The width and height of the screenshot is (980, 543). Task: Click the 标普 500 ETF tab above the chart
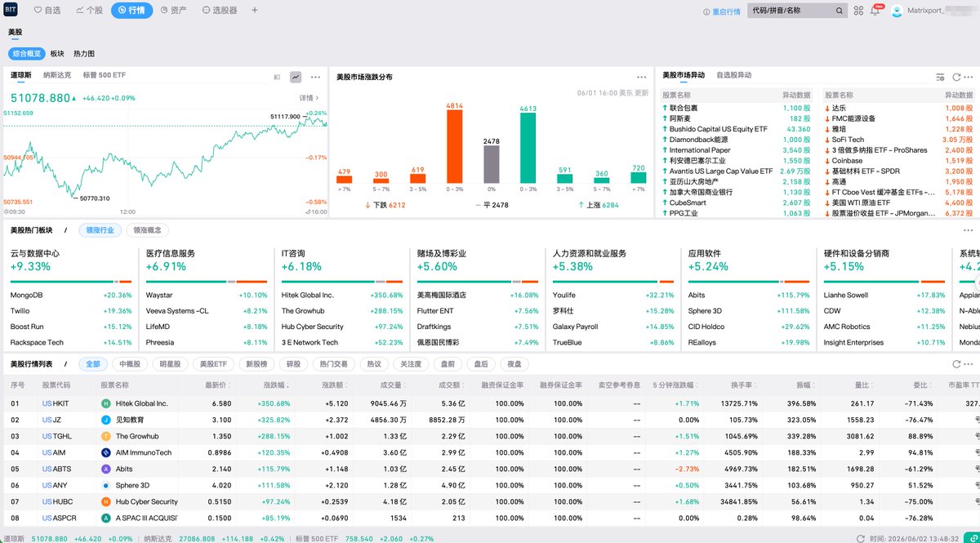[104, 75]
